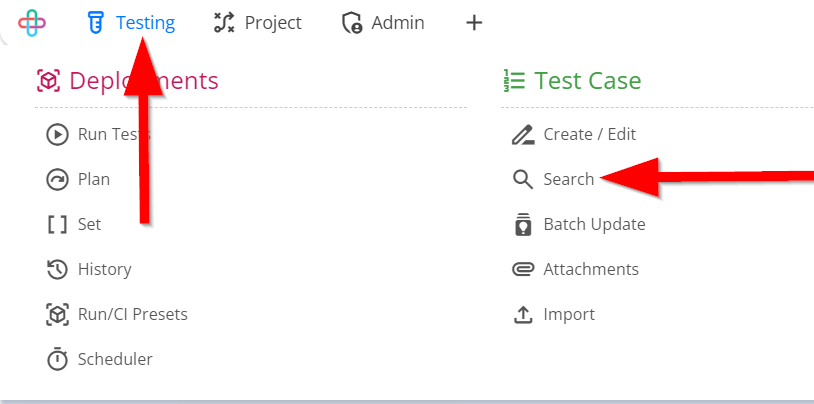Go to Import test cases
Screen dimensions: 814x404
pos(569,314)
